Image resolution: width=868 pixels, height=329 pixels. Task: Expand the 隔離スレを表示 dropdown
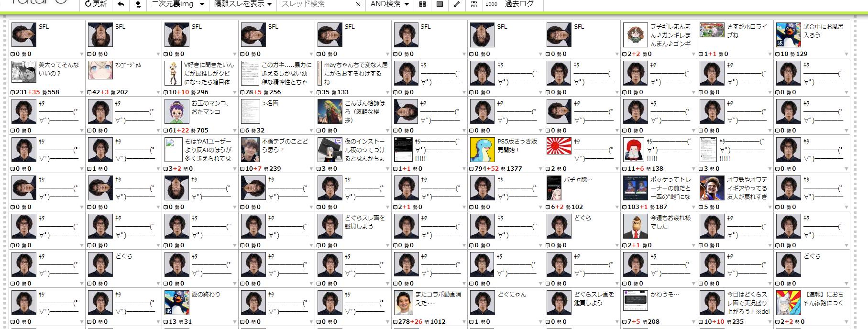242,4
